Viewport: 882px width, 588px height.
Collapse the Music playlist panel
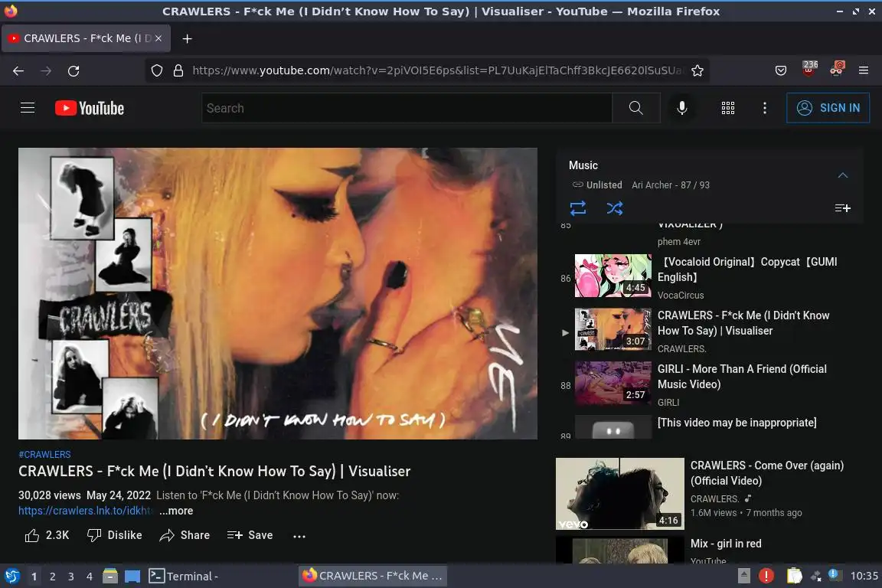point(843,175)
